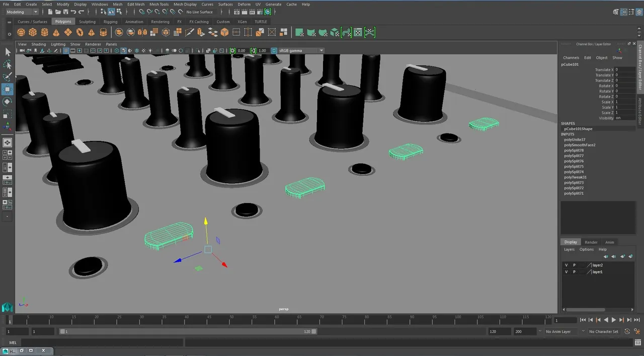The width and height of the screenshot is (644, 356).
Task: Select the polySmoothFace2 input node
Action: (580, 145)
